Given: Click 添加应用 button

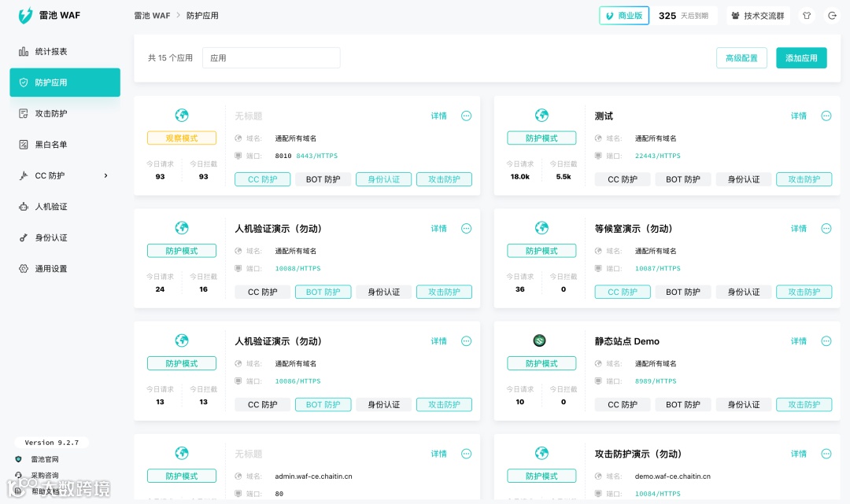Looking at the screenshot, I should (x=801, y=58).
